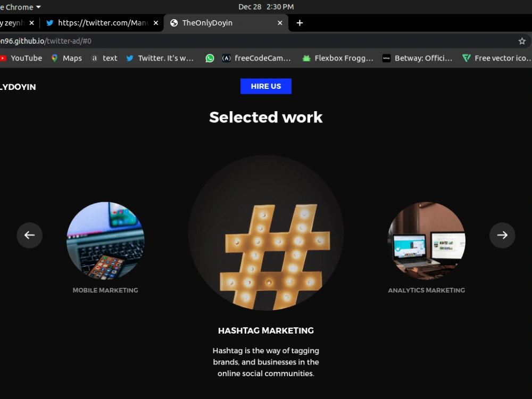The width and height of the screenshot is (532, 399).
Task: Close the TheOnlyDoyin tab
Action: point(280,23)
